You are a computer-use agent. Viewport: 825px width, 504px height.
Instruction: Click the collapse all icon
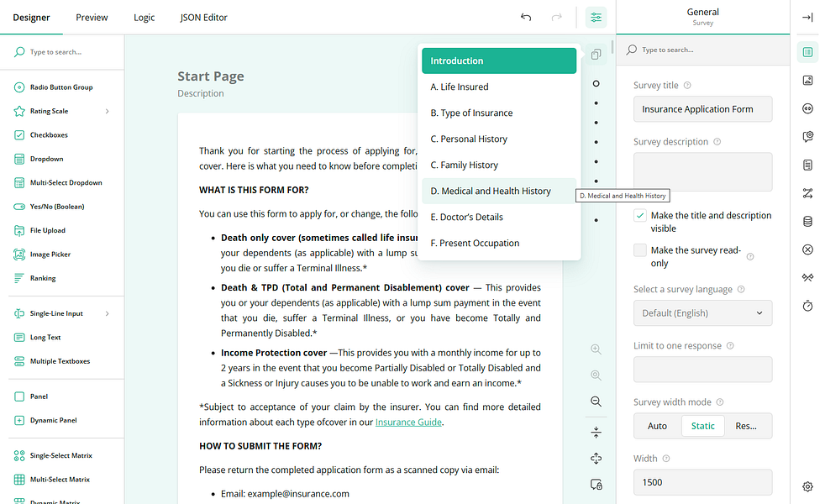click(596, 433)
